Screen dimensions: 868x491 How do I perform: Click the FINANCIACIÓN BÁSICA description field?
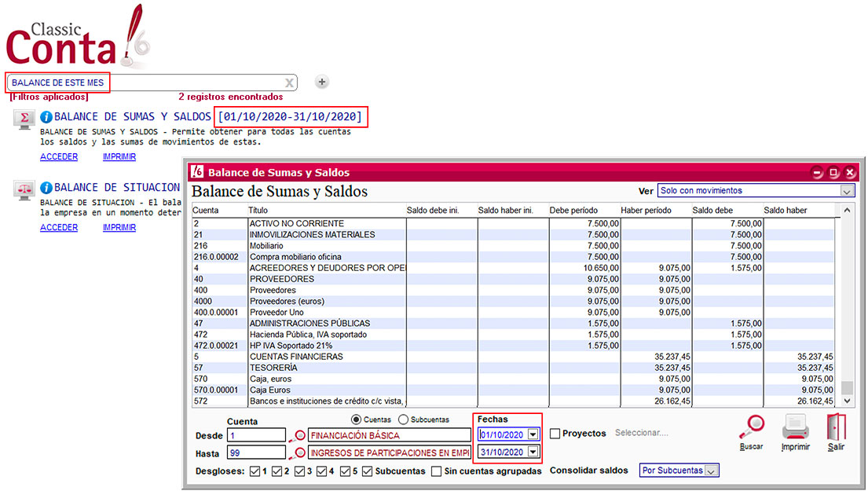click(389, 436)
